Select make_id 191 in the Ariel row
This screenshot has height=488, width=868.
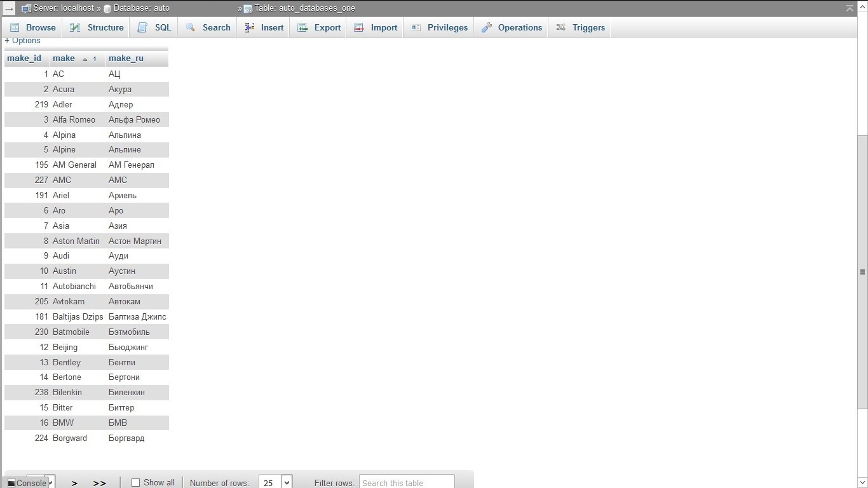[x=27, y=196]
